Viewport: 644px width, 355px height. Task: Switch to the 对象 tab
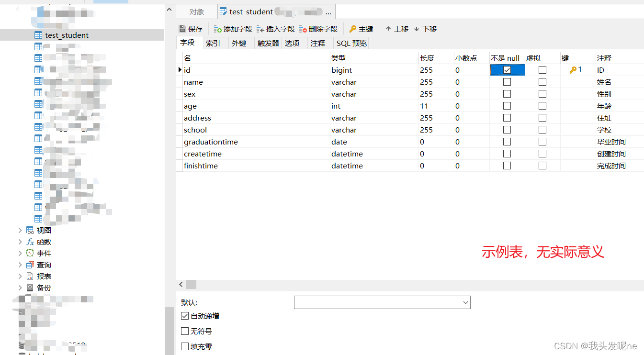pyautogui.click(x=197, y=12)
